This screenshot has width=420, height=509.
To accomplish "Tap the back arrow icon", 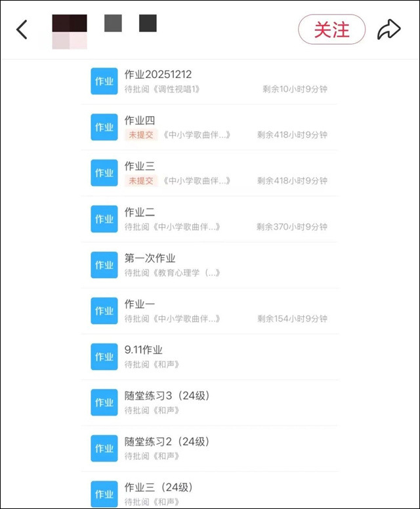I will click(x=22, y=30).
